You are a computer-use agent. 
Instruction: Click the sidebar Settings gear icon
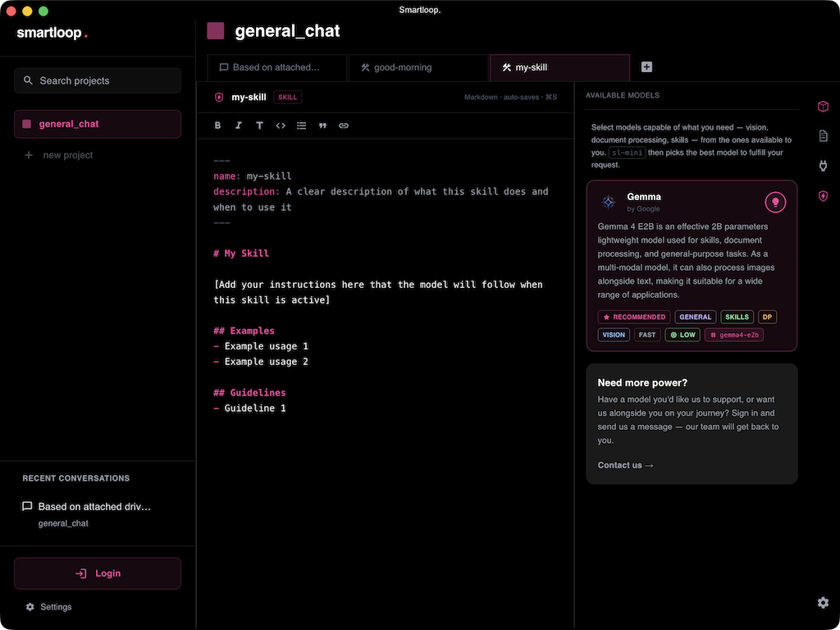30,606
